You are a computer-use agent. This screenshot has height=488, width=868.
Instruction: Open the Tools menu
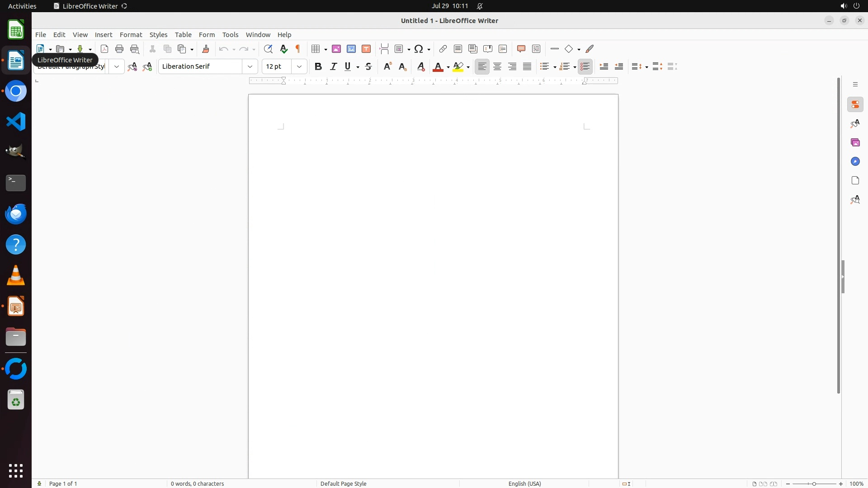tap(230, 35)
